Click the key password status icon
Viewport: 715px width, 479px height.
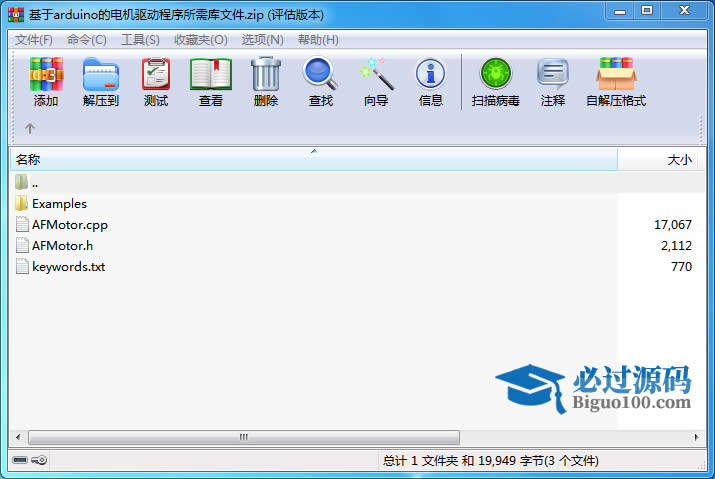39,460
